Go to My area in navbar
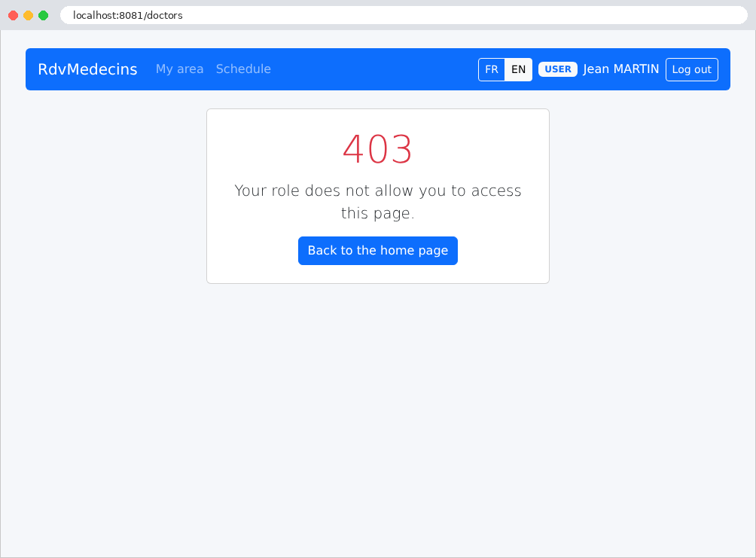 point(179,69)
